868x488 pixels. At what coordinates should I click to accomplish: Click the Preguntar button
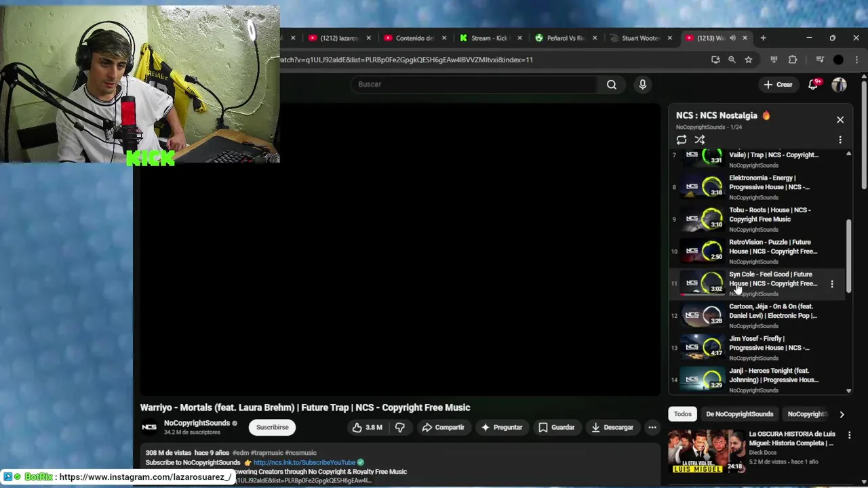coord(501,428)
